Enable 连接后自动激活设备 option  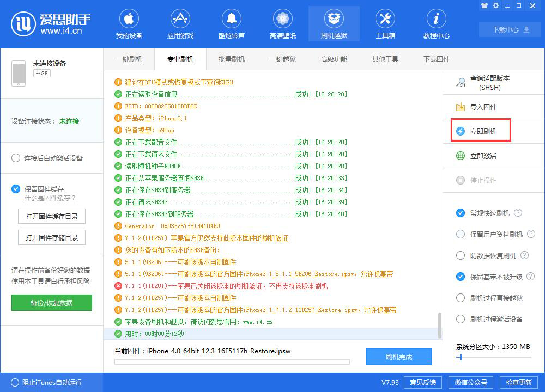pos(16,158)
